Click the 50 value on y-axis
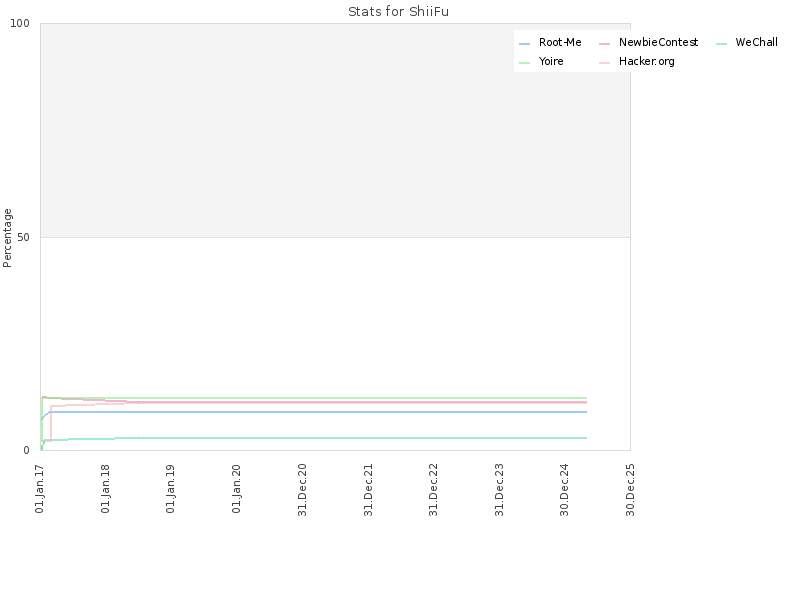Image resolution: width=800 pixels, height=600 pixels. pyautogui.click(x=23, y=237)
